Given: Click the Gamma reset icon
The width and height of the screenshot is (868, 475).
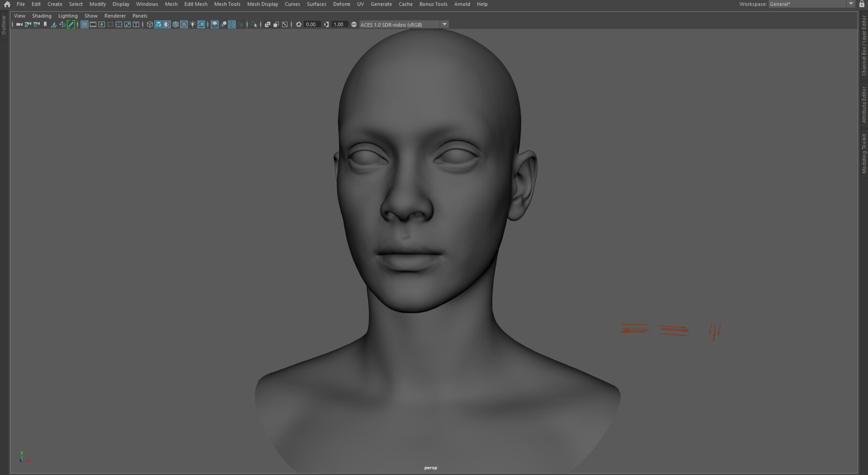Looking at the screenshot, I should pos(326,25).
